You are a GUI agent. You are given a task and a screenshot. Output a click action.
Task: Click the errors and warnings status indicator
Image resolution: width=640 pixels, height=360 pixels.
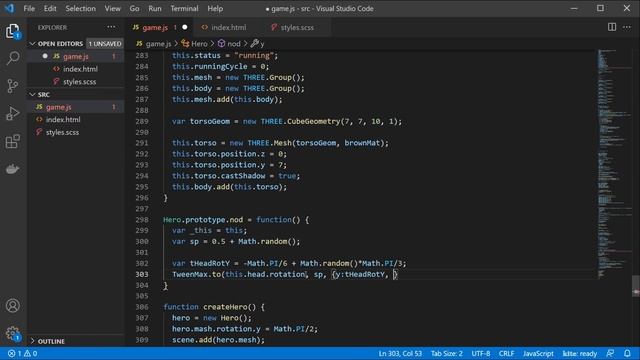22,353
